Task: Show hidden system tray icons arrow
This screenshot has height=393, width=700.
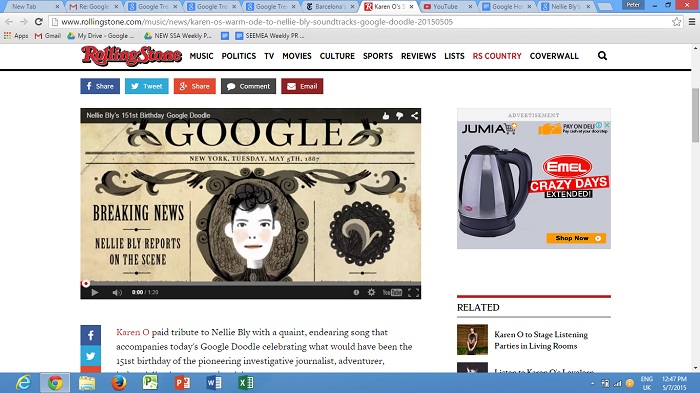Action: 592,383
